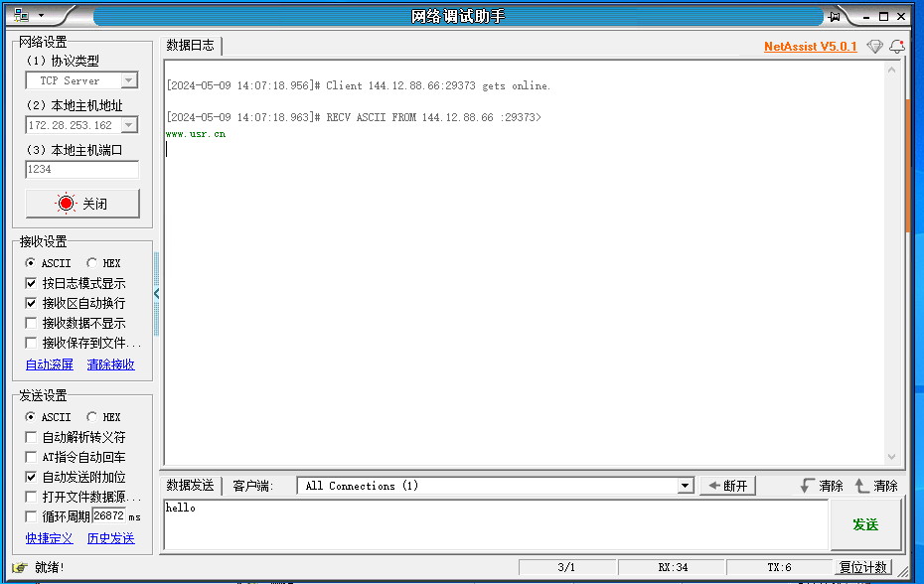Click the 清除接收 link
This screenshot has height=584, width=924.
[x=111, y=365]
